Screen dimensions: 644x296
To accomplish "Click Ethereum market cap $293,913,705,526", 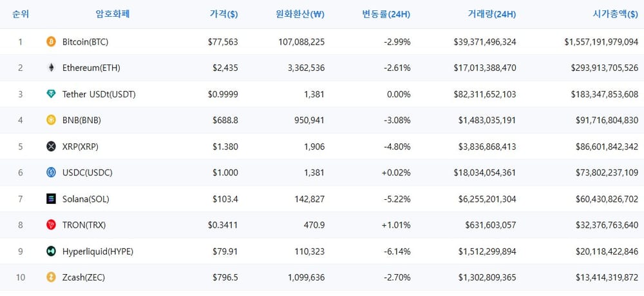I will (605, 68).
